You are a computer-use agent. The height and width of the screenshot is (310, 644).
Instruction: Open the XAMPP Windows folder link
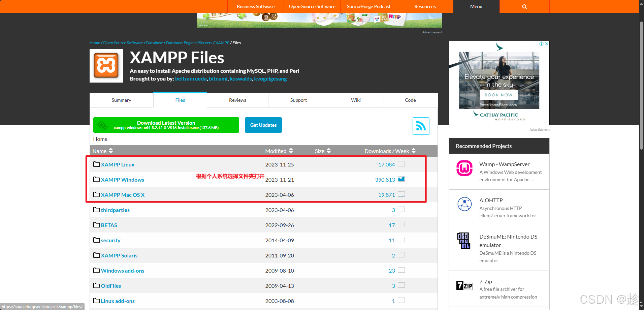click(123, 180)
